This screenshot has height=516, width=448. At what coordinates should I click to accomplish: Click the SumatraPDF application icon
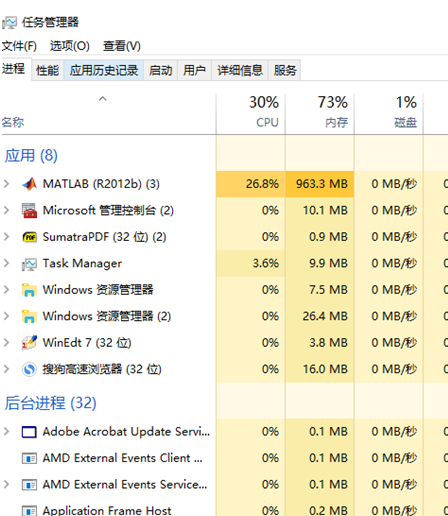tap(29, 237)
